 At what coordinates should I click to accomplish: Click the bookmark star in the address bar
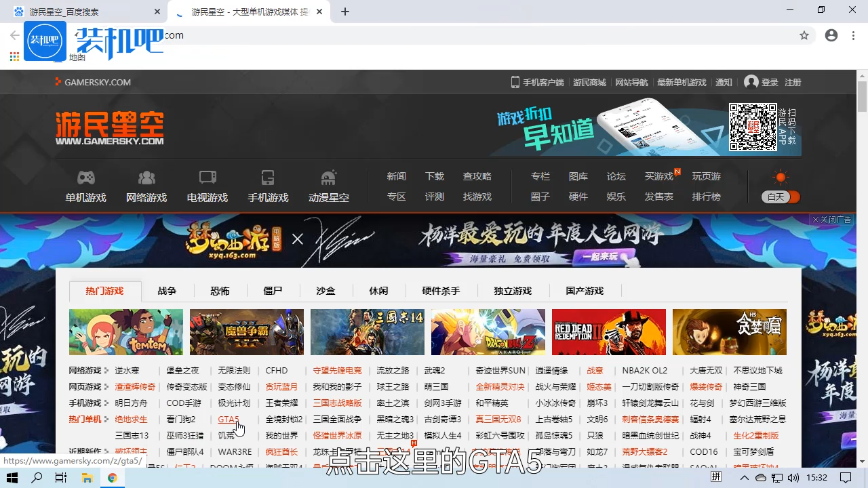pos(804,35)
